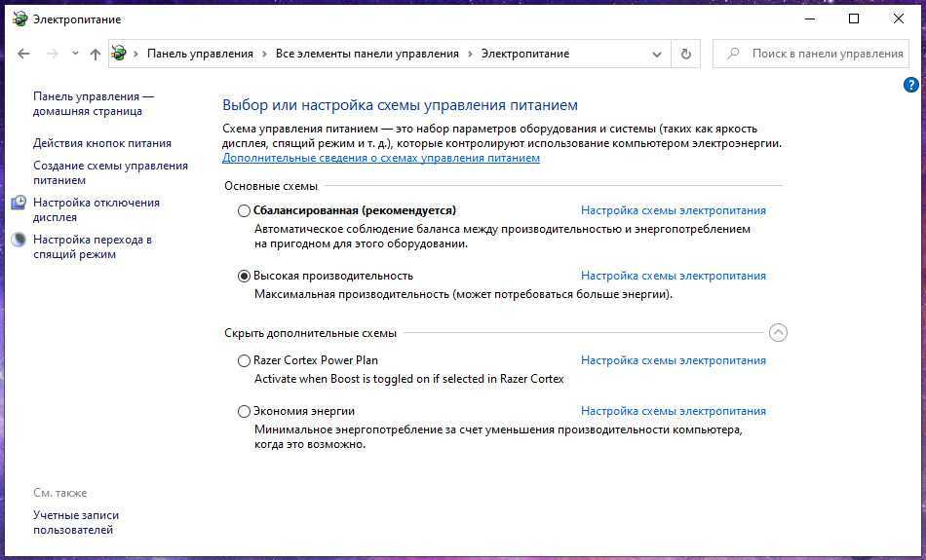Select the Razer Cortex Power Plan

(x=244, y=360)
